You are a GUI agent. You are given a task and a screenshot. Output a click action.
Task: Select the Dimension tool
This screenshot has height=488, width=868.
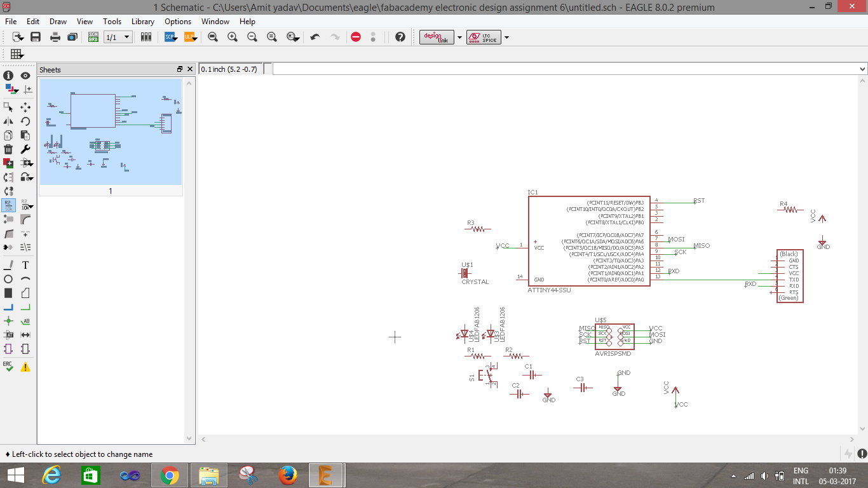(x=25, y=334)
